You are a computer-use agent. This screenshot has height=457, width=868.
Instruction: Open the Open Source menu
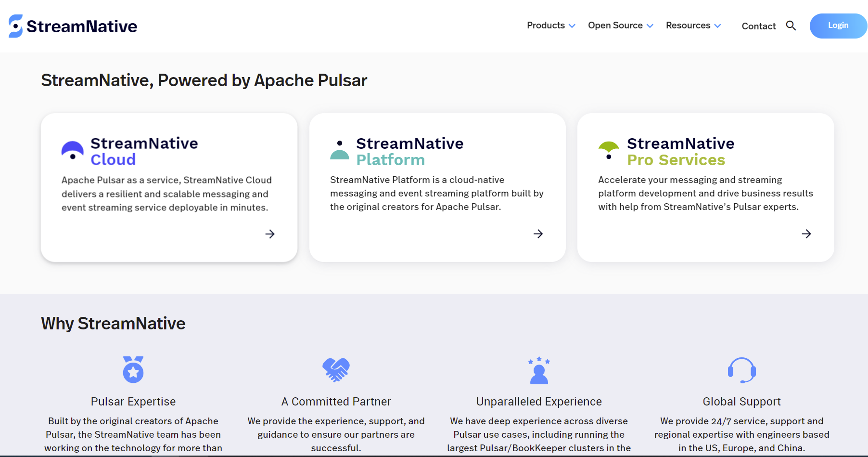[x=621, y=26]
